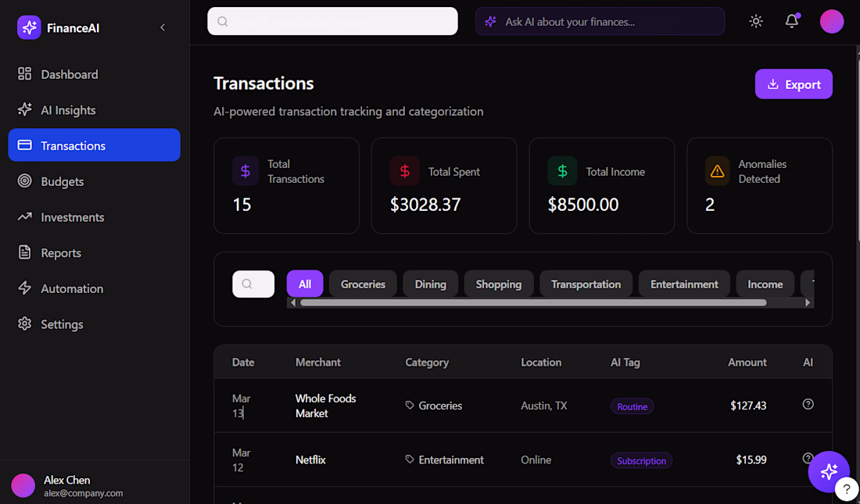Click the Subscription AI tag on Netflix
This screenshot has height=504, width=860.
(641, 461)
